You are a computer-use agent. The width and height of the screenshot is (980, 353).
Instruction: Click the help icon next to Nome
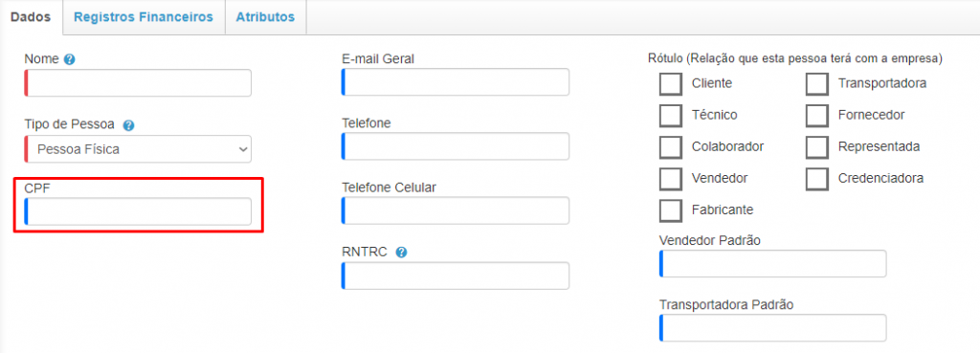pos(69,59)
